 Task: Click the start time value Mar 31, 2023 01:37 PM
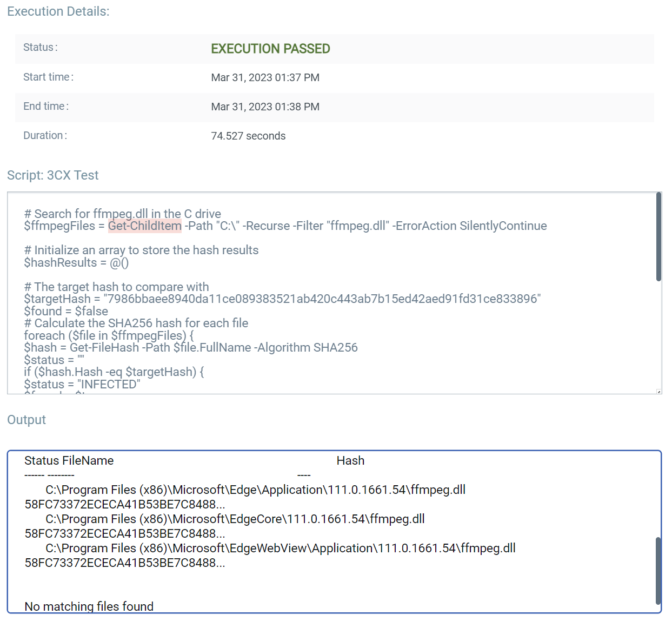point(265,77)
